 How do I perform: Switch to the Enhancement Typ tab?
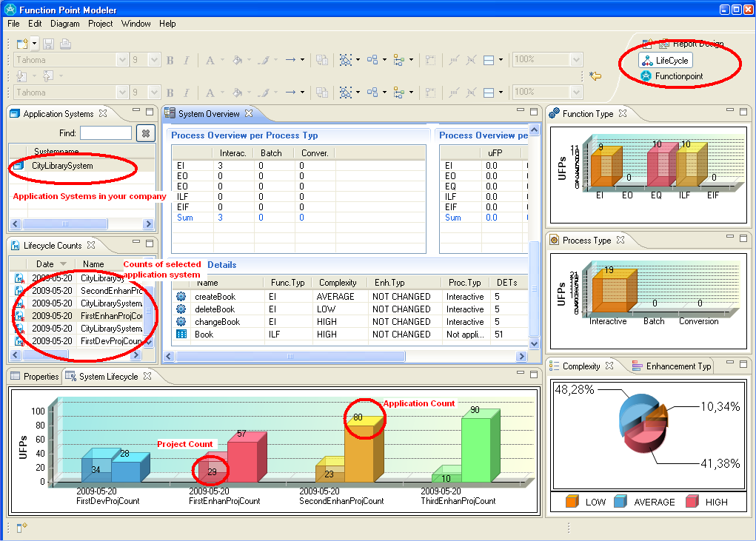click(x=672, y=366)
